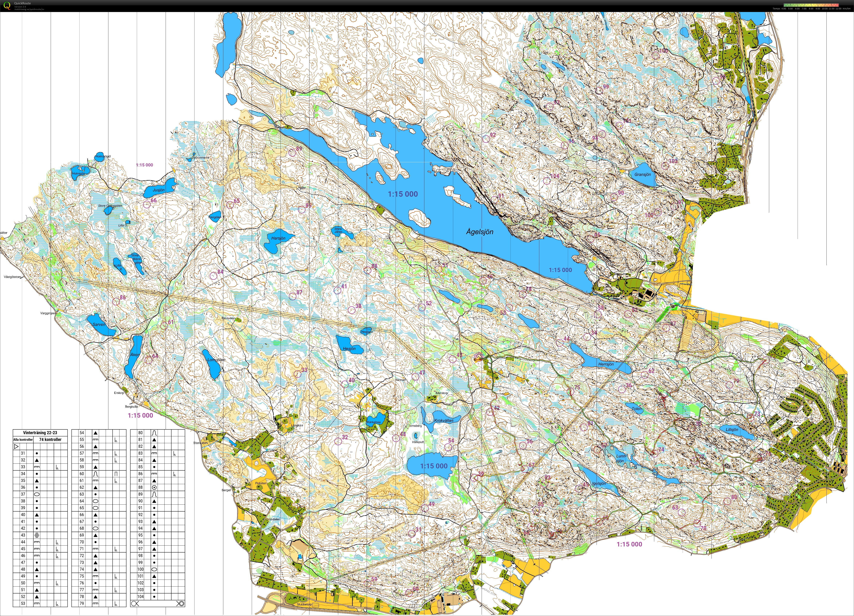
Task: Click the depression oval symbol in row 37
Action: pyautogui.click(x=37, y=494)
